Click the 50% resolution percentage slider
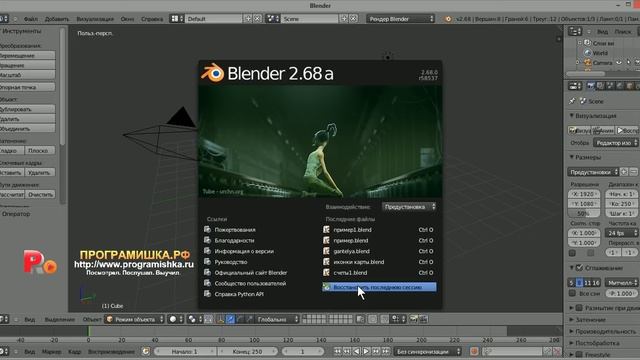The height and width of the screenshot is (360, 640). pos(584,213)
